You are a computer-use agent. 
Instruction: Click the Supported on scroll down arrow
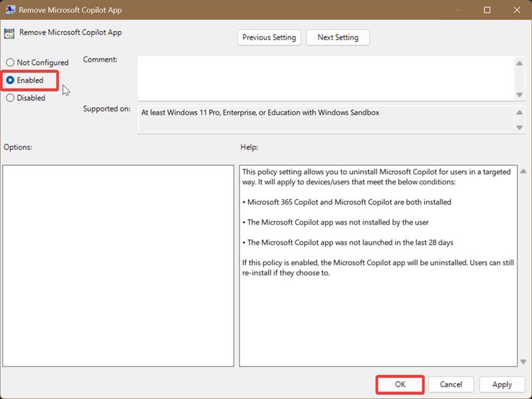point(519,128)
